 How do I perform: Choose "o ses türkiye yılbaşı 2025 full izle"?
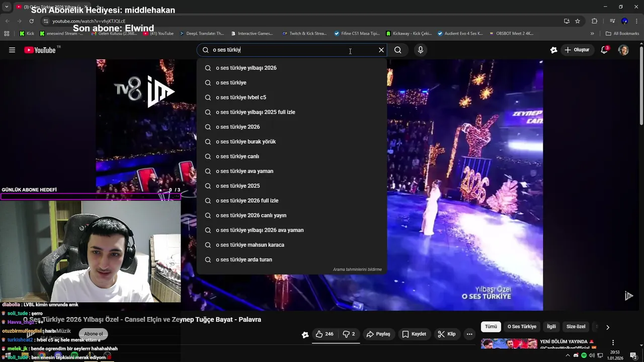[292, 112]
